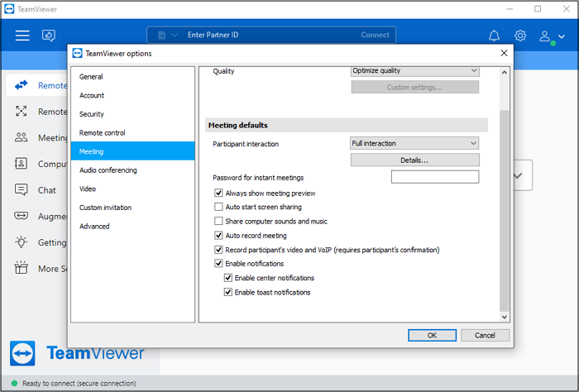This screenshot has height=392, width=579.
Task: Uncheck Always show meeting preview
Action: click(219, 193)
